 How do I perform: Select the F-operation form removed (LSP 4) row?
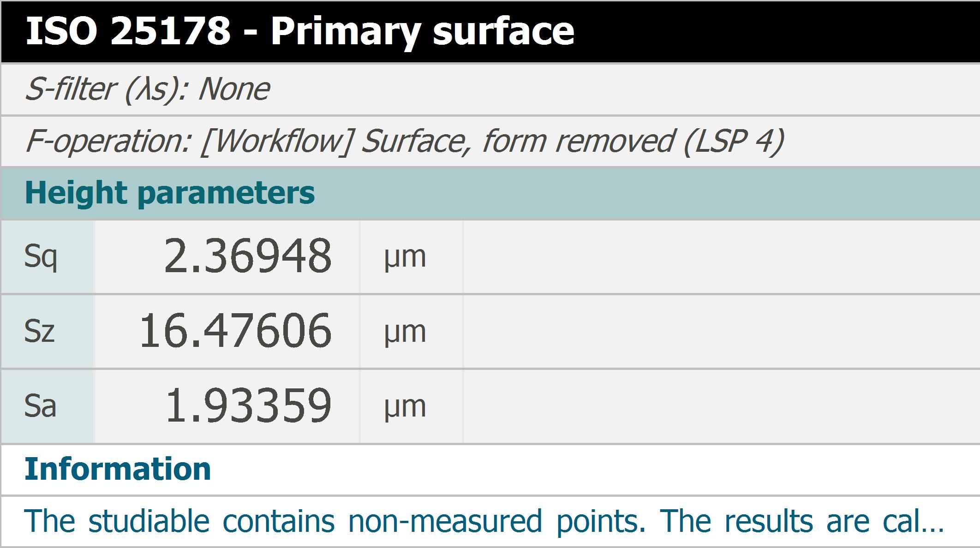pyautogui.click(x=490, y=141)
